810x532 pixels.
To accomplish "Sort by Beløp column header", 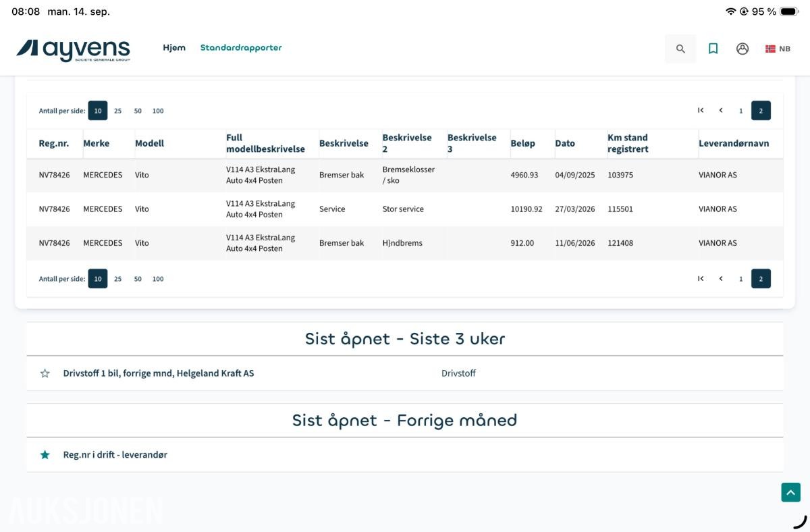I will pos(523,143).
